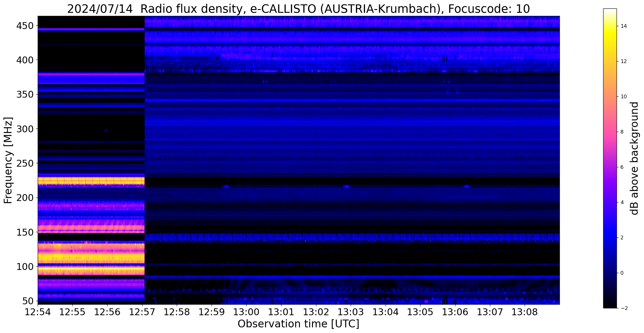Screen dimensions: 644x333
Task: Click the 200 frequency tick label
Action: point(24,198)
